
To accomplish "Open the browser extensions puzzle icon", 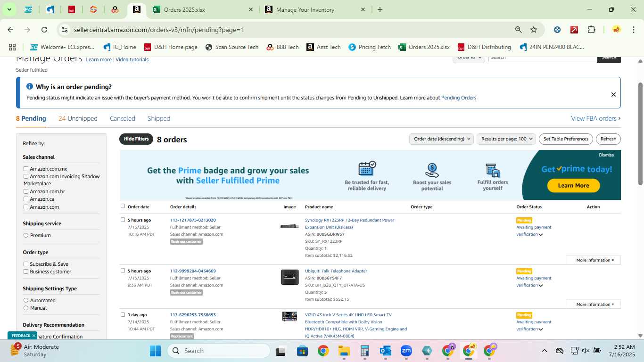I will 591,30.
